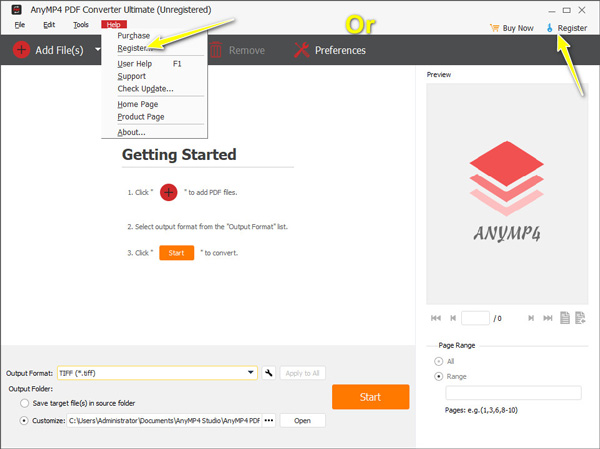Viewport: 600px width, 449px height.
Task: Expand the Add File(s) dropdown arrow
Action: point(98,49)
